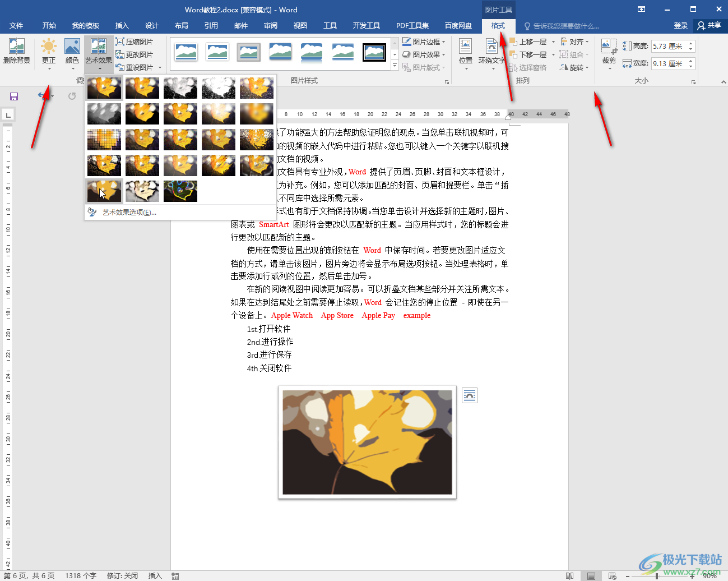
Task: Open 图片效果 picture effects menu
Action: point(424,54)
